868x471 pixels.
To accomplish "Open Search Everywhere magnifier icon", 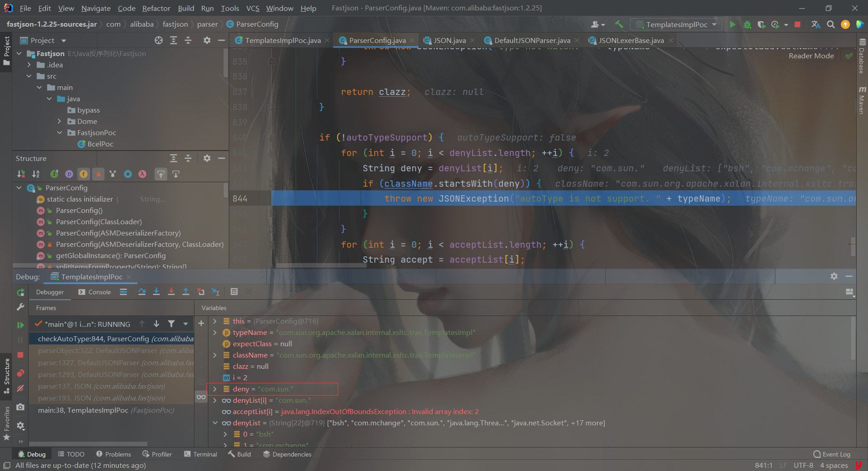I will (x=830, y=24).
